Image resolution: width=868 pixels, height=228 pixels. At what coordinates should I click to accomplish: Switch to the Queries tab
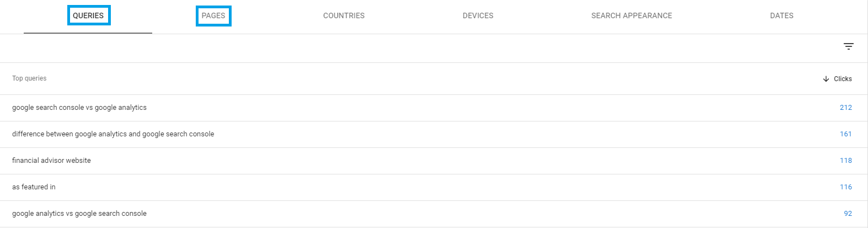[88, 15]
